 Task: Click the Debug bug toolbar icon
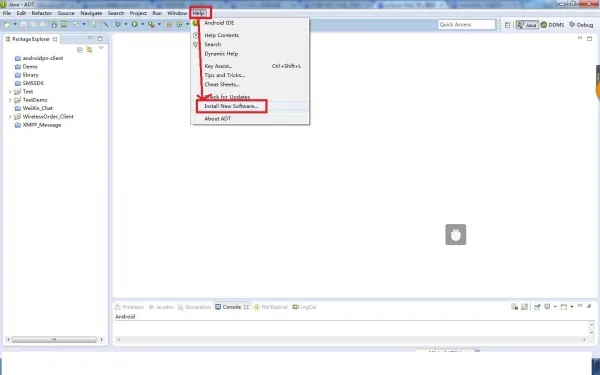(118, 24)
